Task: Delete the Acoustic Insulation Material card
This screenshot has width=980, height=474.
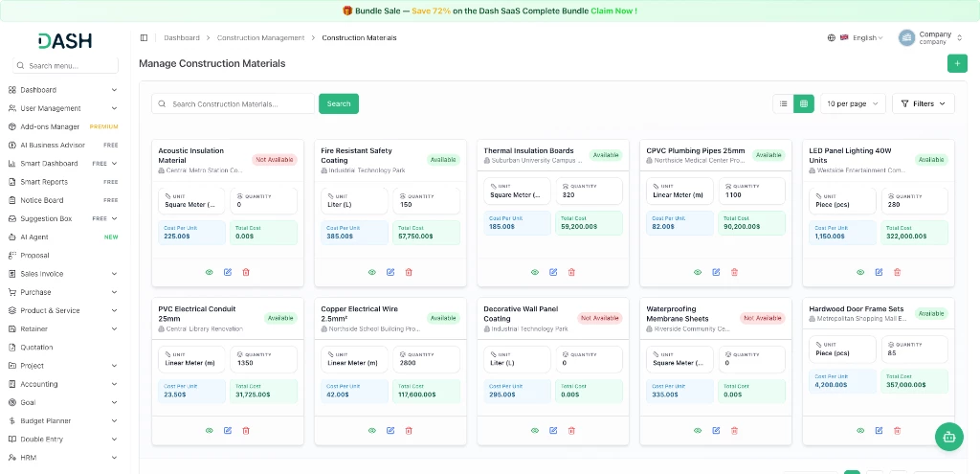Action: (x=246, y=272)
